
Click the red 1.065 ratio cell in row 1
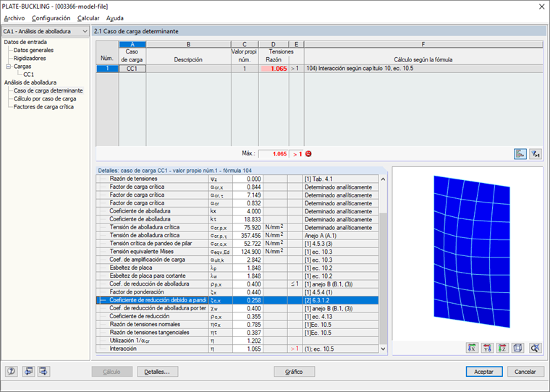tap(274, 69)
